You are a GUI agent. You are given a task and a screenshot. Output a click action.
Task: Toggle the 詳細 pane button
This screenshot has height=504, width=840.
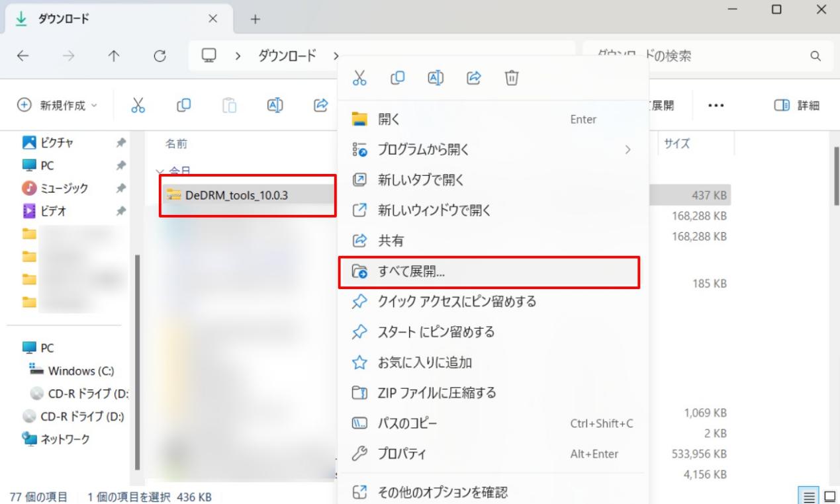coord(796,105)
